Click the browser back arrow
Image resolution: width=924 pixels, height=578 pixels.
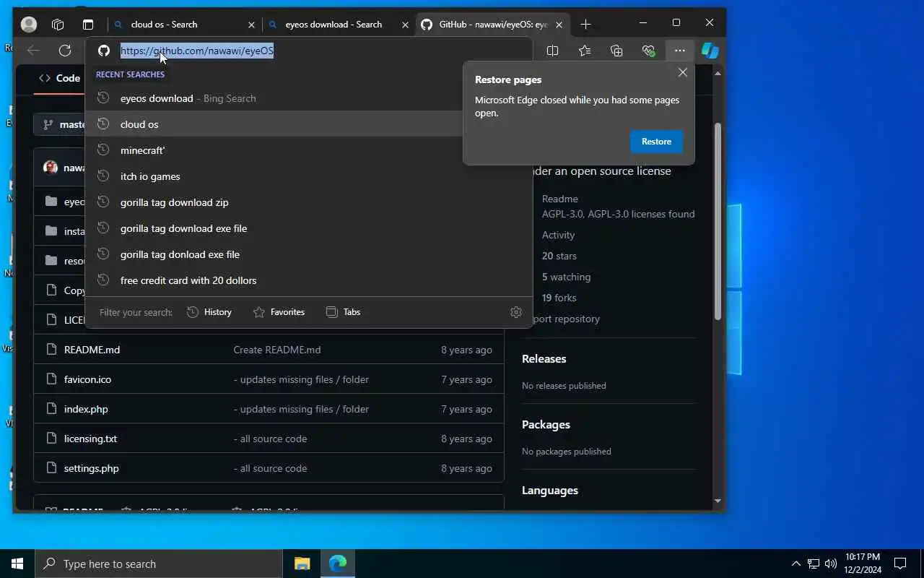pyautogui.click(x=33, y=51)
